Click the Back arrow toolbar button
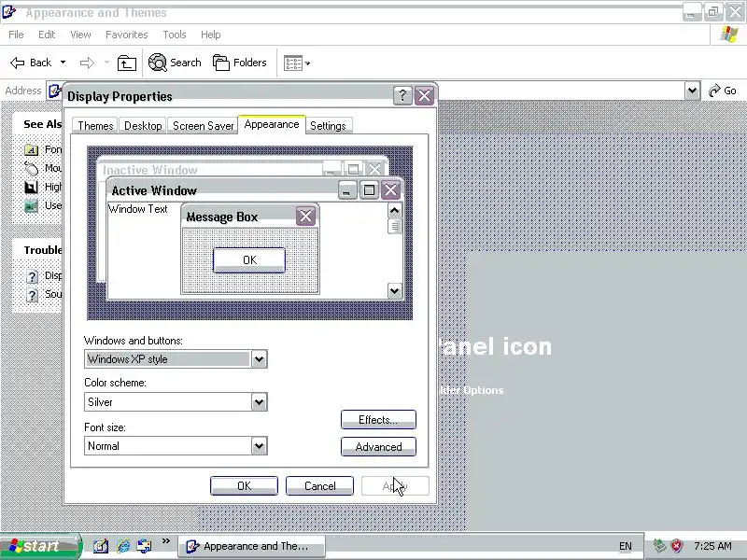This screenshot has height=560, width=747. (31, 63)
